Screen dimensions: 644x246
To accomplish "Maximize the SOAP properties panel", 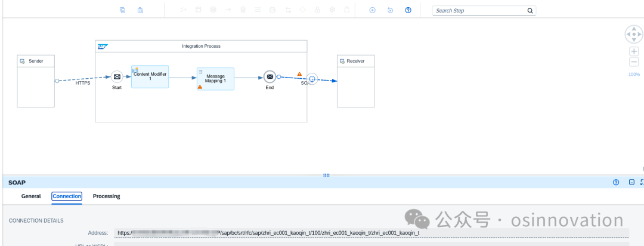I will [642, 182].
